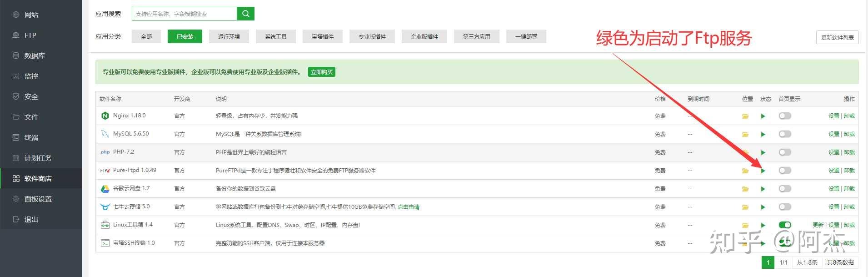Open Linux工具箱 folder location icon
The image size is (868, 277).
pyautogui.click(x=745, y=225)
